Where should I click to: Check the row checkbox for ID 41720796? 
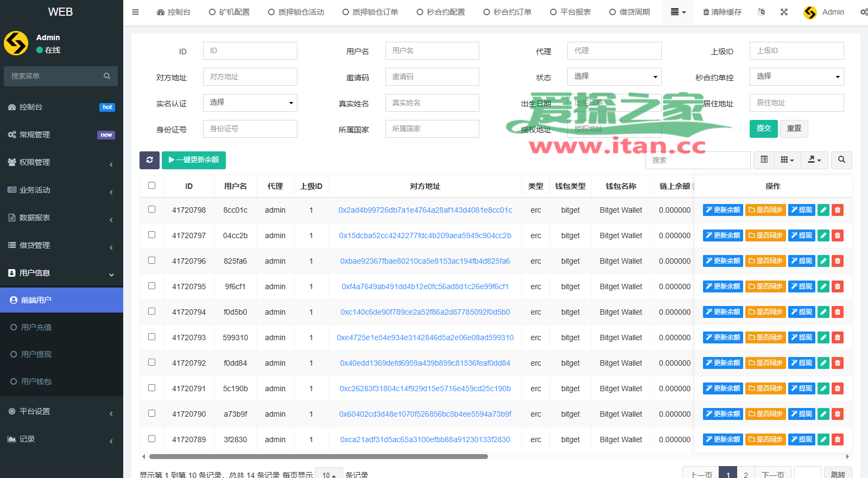tap(151, 260)
